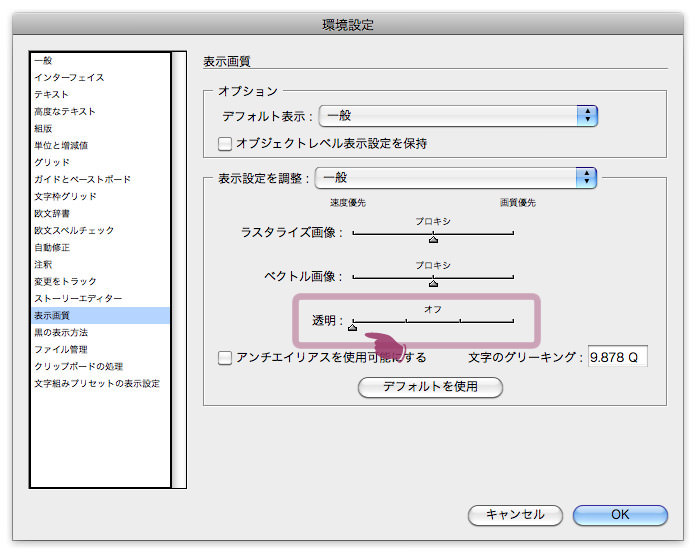
Task: Click the ラスタライズ画像 slider thumb
Action: click(433, 239)
